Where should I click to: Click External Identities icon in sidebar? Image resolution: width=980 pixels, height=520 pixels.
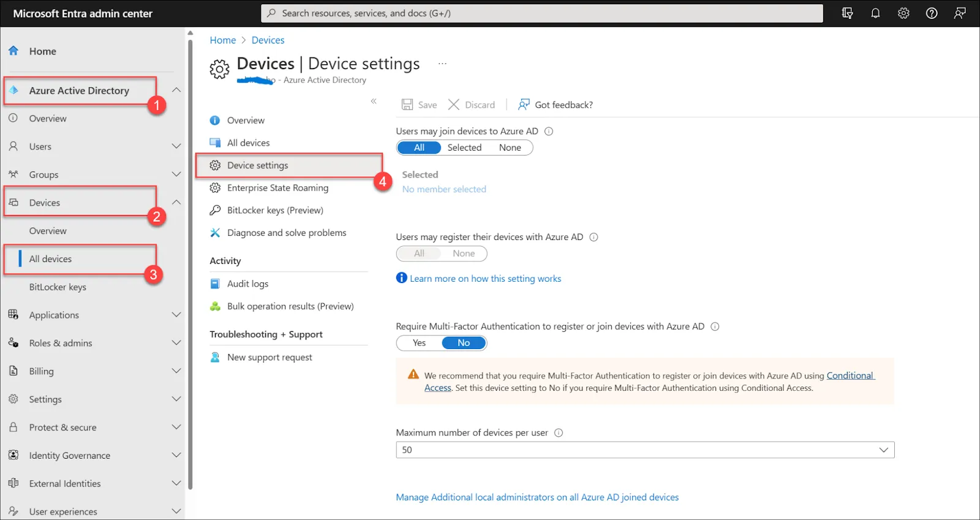[x=13, y=483]
